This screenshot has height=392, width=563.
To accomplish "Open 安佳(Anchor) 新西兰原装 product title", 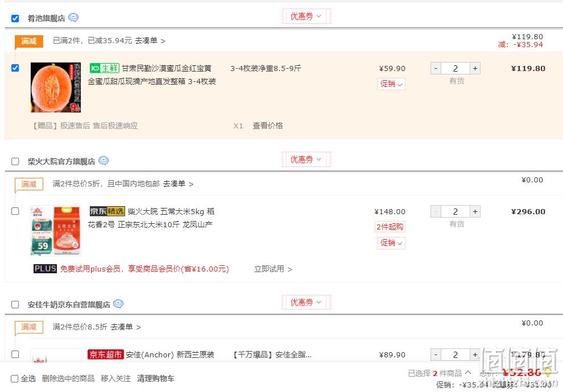I will pos(170,355).
